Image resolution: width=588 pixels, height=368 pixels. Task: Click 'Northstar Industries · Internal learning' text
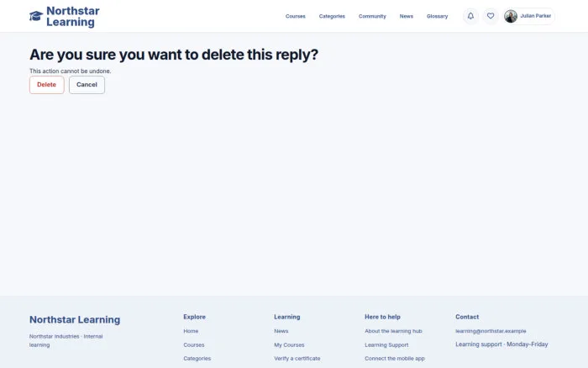point(66,340)
